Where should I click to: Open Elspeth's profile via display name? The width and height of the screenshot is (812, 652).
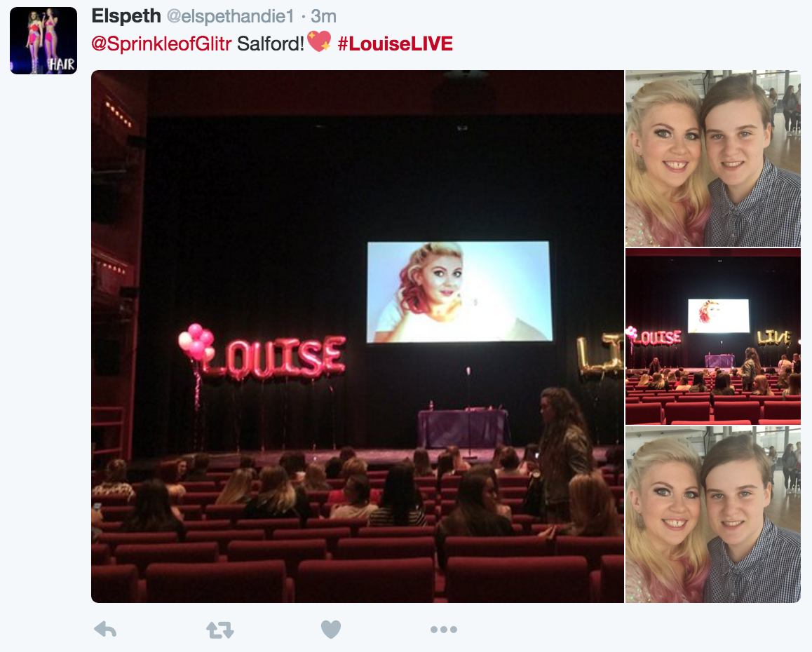126,16
